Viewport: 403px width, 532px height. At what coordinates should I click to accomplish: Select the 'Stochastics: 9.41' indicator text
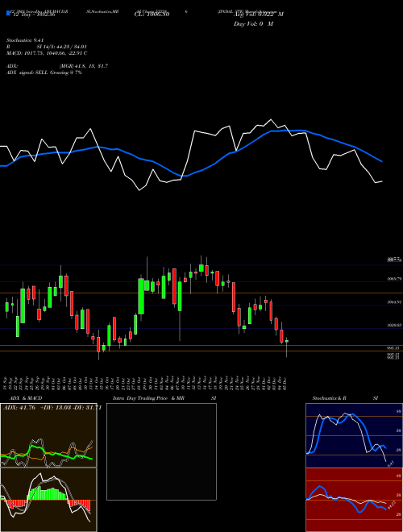coord(25,40)
